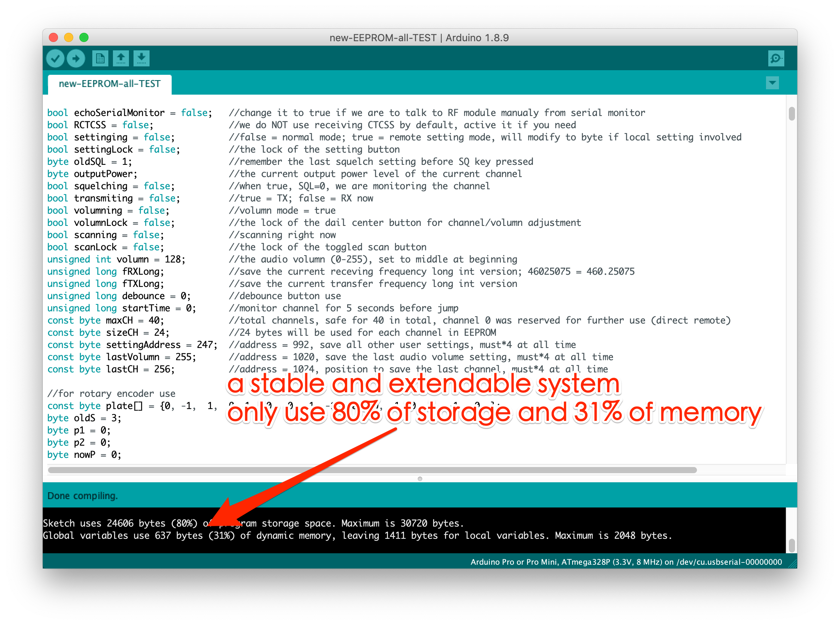Click the Verify checkmark button
The width and height of the screenshot is (840, 625).
pyautogui.click(x=55, y=58)
